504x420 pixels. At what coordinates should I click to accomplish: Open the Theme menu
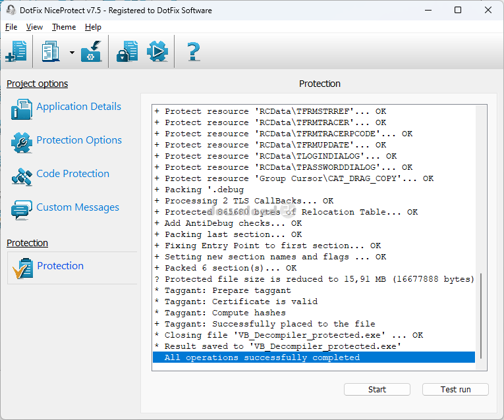(64, 27)
